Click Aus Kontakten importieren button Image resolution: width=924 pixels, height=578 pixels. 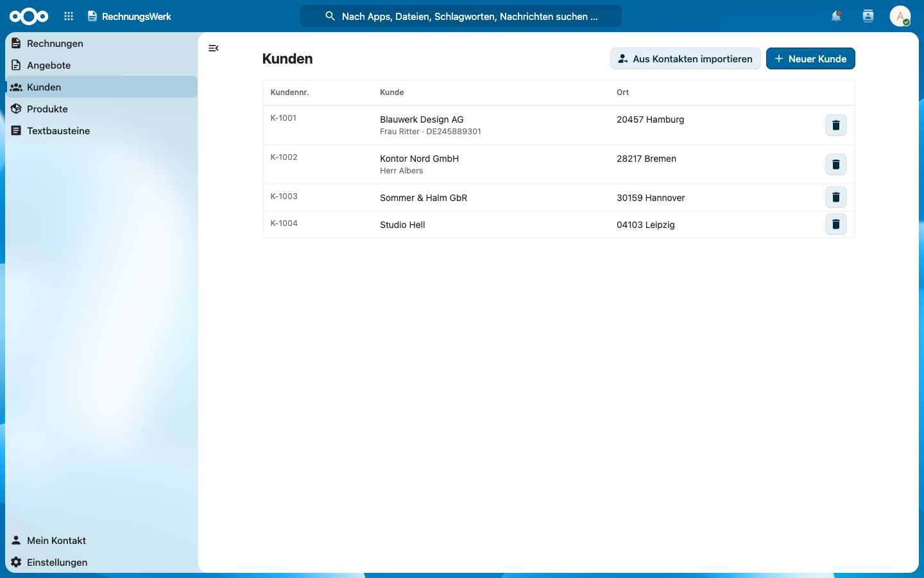(x=685, y=58)
